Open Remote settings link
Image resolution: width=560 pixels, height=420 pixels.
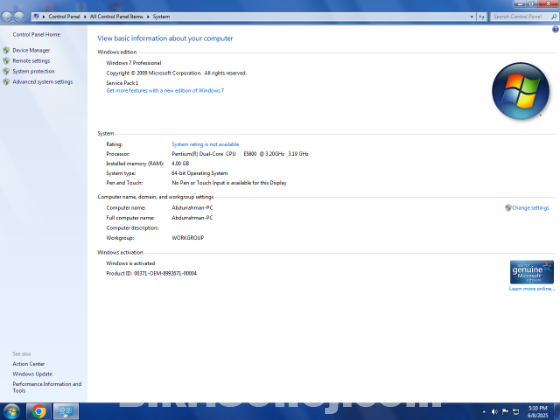click(x=31, y=61)
